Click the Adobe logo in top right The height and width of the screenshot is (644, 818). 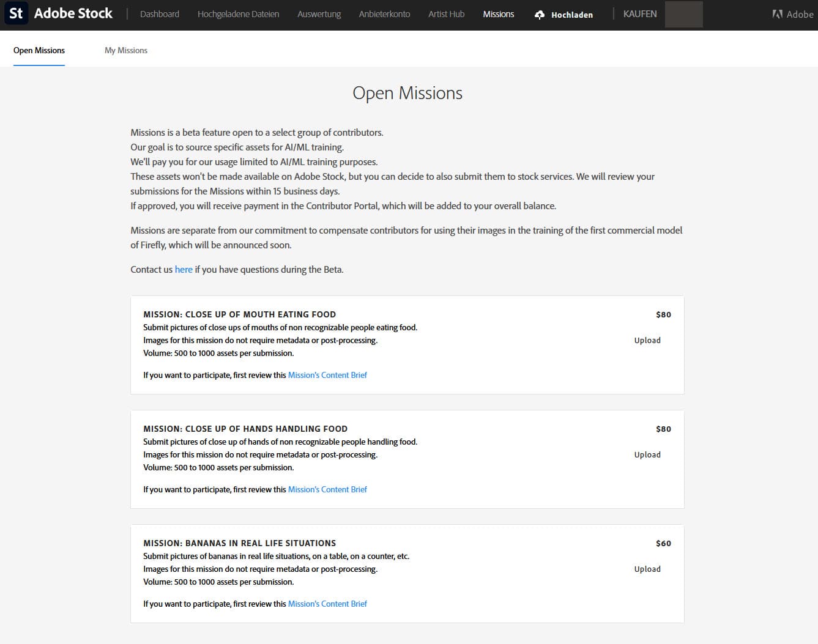(x=792, y=14)
